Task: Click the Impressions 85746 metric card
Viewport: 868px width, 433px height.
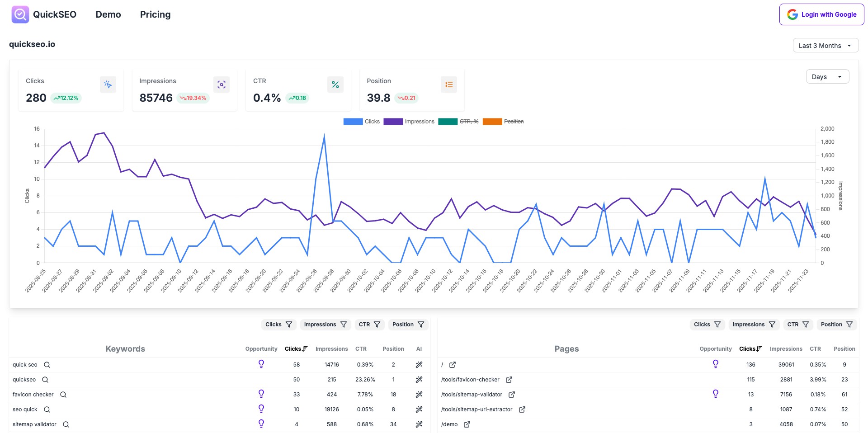Action: (184, 90)
